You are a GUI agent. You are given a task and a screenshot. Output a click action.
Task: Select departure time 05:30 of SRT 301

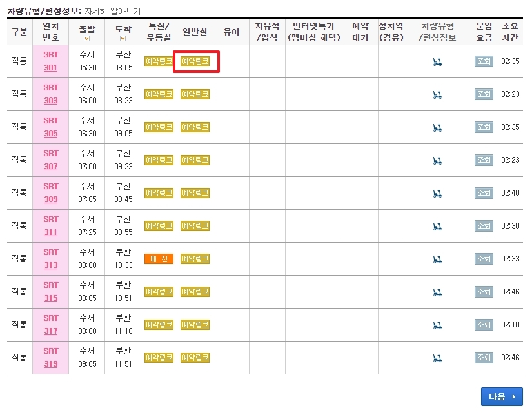coord(87,68)
